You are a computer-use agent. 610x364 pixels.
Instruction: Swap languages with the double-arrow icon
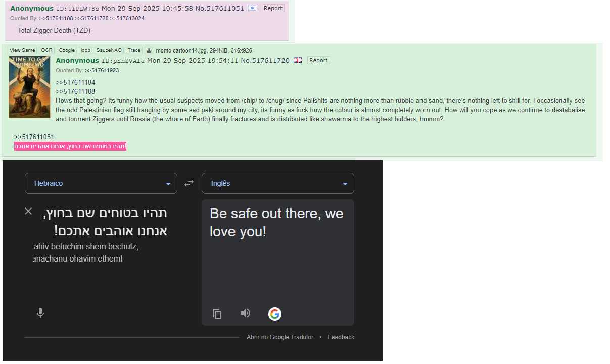point(189,183)
